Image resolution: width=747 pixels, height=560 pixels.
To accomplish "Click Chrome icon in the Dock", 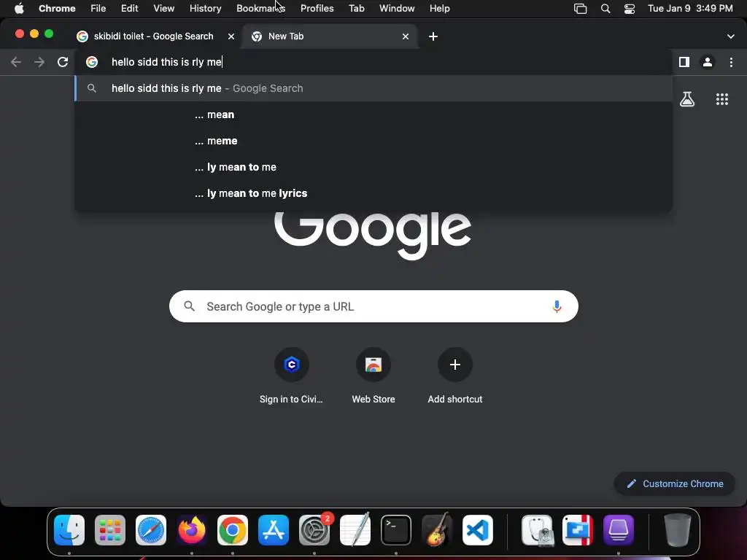I will (x=233, y=530).
